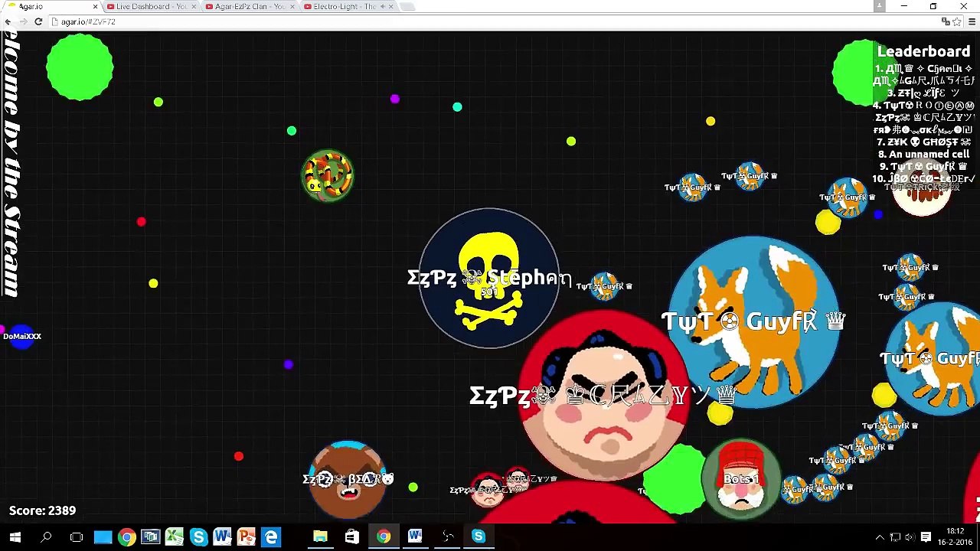Click the small blue DoMaiXXX cell
This screenshot has width=980, height=551.
(22, 337)
